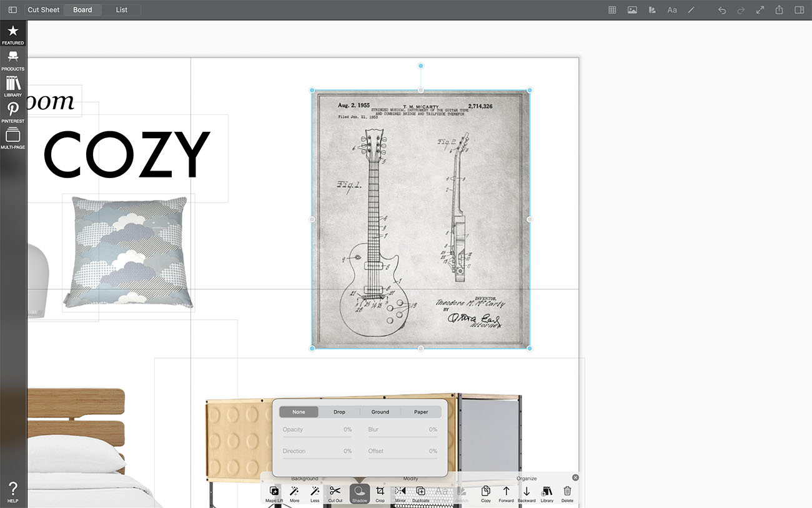Image resolution: width=812 pixels, height=508 pixels.
Task: Click the Cut Out scissors tool
Action: (335, 493)
